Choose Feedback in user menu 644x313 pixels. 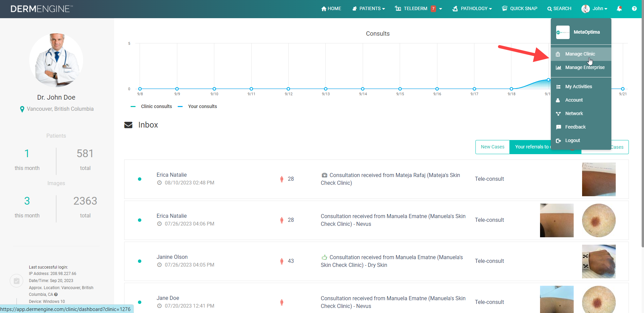tap(581, 127)
